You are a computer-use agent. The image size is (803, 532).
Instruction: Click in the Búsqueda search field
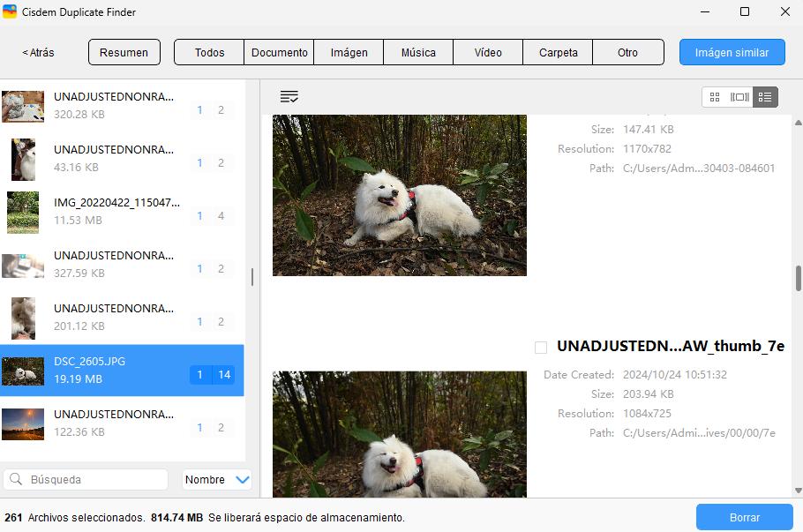coord(94,480)
